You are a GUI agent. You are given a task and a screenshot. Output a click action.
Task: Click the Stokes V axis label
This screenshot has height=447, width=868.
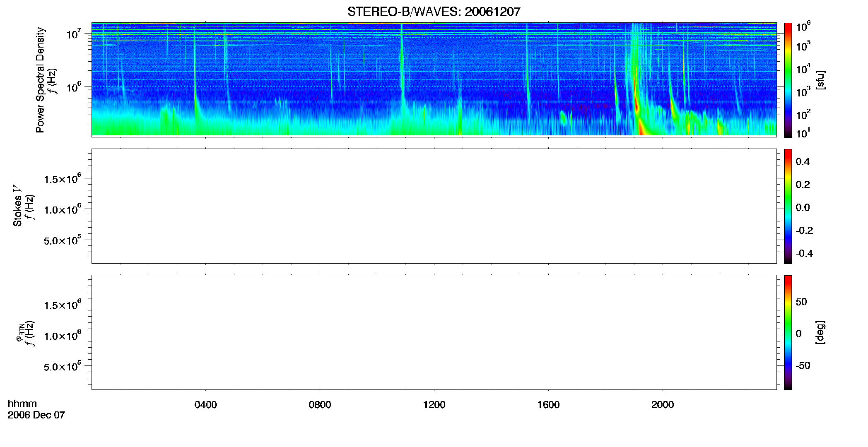pos(17,206)
